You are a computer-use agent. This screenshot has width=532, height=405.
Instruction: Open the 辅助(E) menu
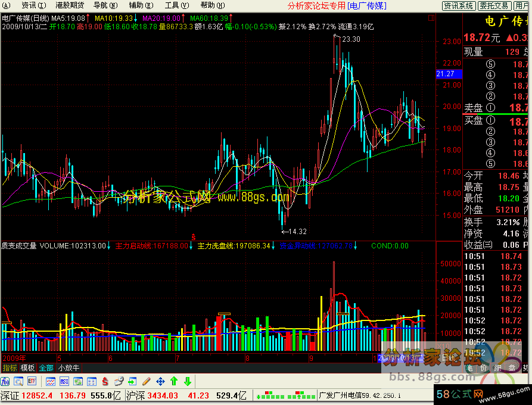141,5
